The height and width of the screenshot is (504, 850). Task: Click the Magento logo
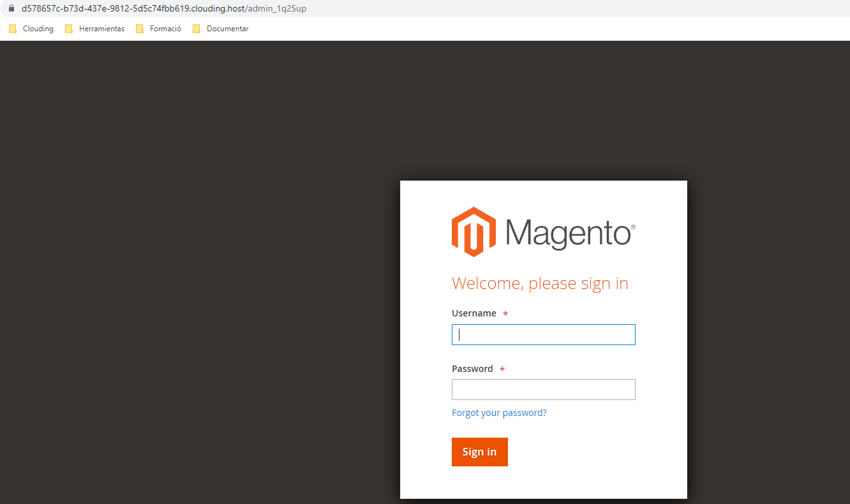543,232
